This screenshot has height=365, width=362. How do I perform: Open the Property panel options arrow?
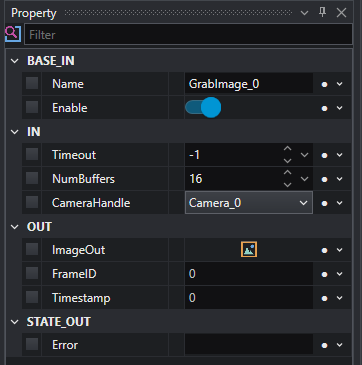(x=304, y=13)
